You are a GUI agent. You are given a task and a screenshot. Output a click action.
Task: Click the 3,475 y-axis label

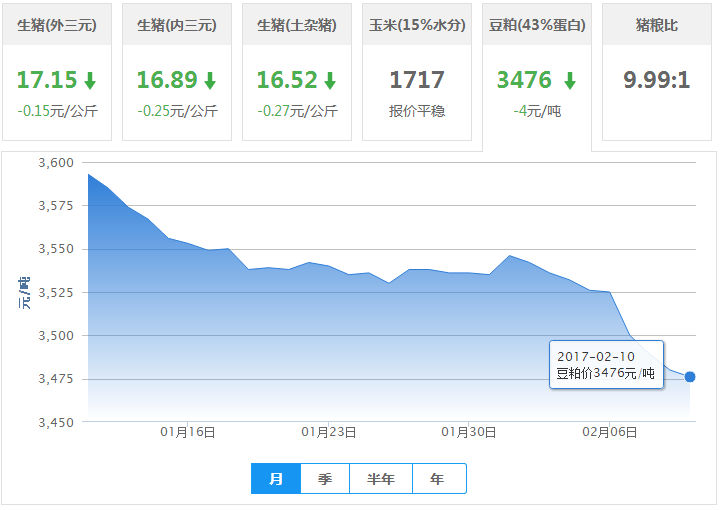coord(56,379)
